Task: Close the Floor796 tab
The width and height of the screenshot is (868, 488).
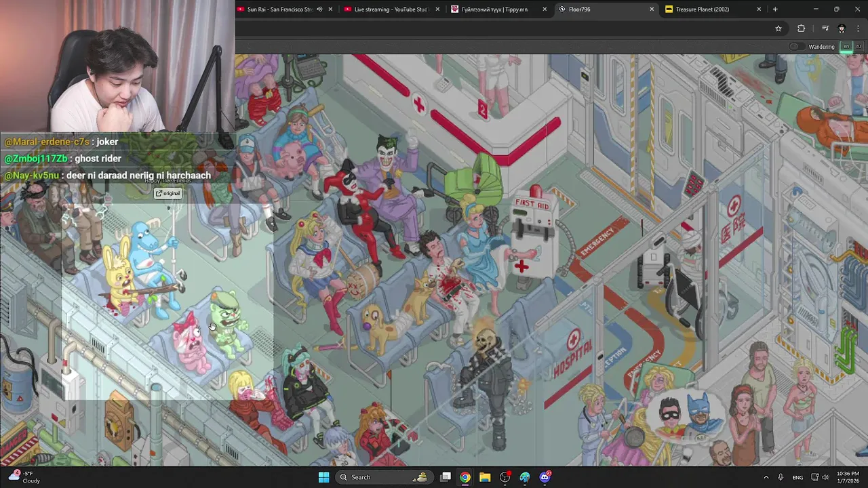Action: click(x=652, y=9)
